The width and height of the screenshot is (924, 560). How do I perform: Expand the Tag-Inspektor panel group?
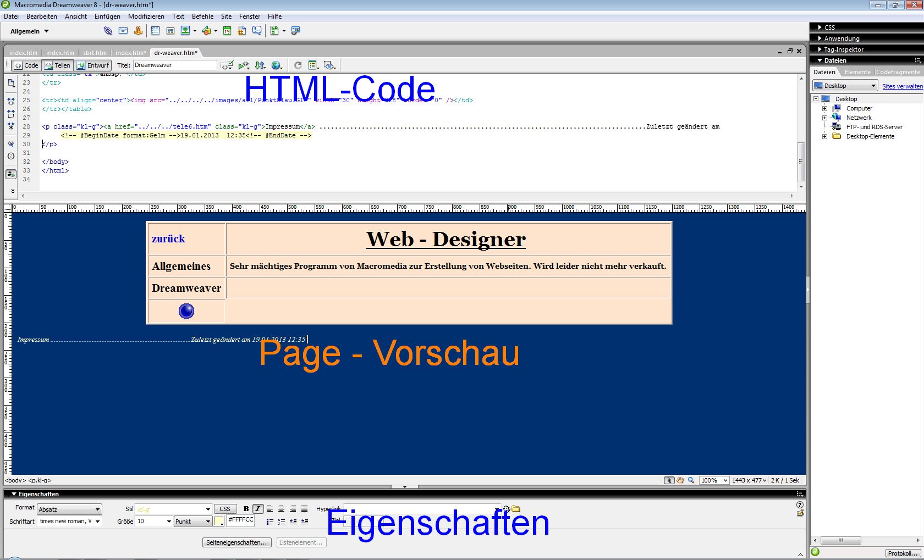(866, 49)
